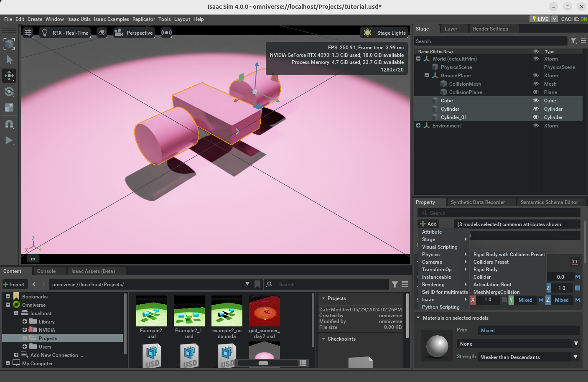Toggle content grid/list view icon
Screen dimensions: 588x382
click(x=303, y=363)
